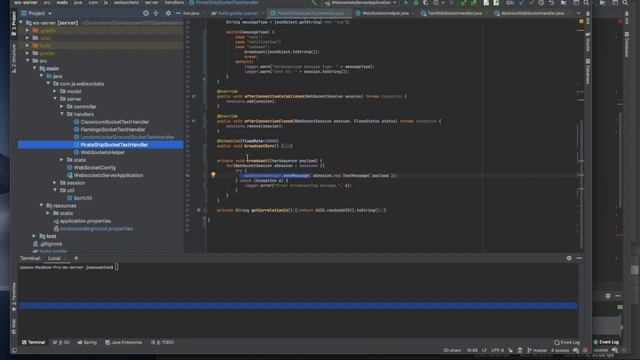Add a new terminal session with the plus icon
Screen dimensions: 640x360
point(76,258)
